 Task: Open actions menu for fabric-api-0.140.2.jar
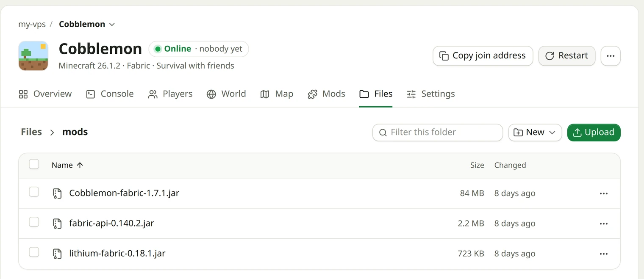[604, 224]
